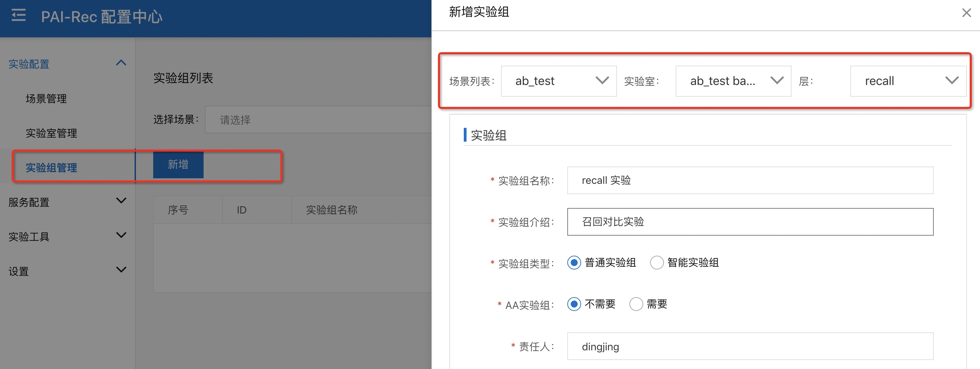Select 需要 for AA实验组 option
Viewport: 980px width, 369px height.
(x=636, y=304)
